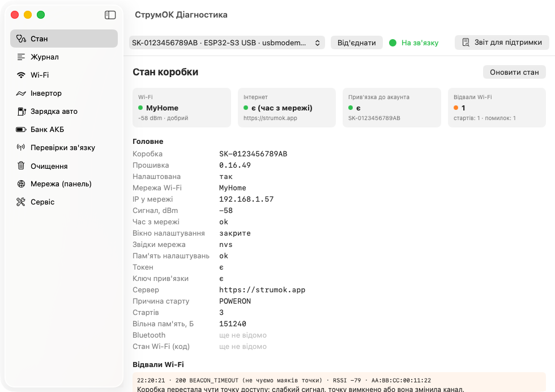Click the Wi-Fi signal icon in the sidebar
This screenshot has height=392, width=555.
22,75
